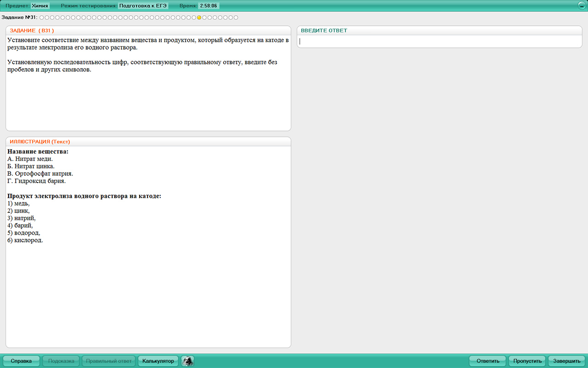Image resolution: width=588 pixels, height=368 pixels.
Task: Click the answer input field under ВВЕДИТЕ ОТВЕТ
Action: (x=440, y=41)
